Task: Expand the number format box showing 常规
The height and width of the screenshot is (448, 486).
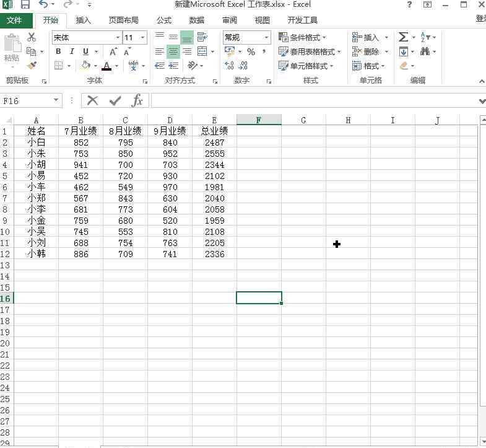Action: (267, 38)
